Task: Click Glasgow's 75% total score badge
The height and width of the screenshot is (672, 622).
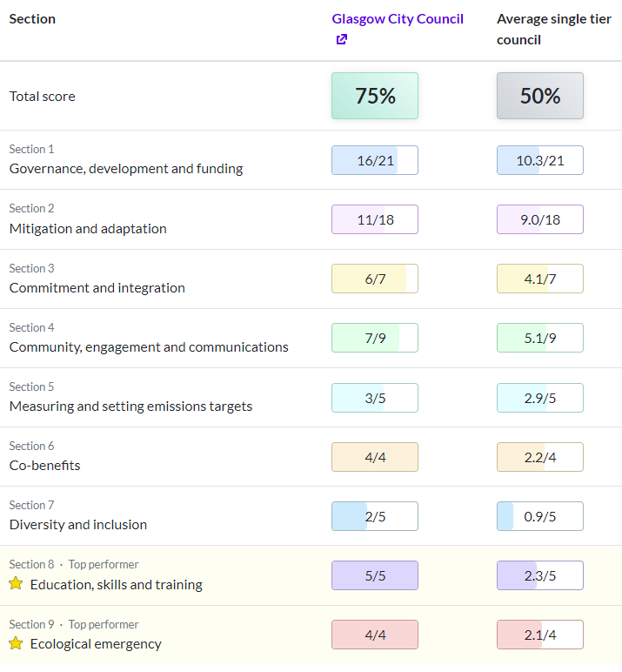Action: (375, 96)
